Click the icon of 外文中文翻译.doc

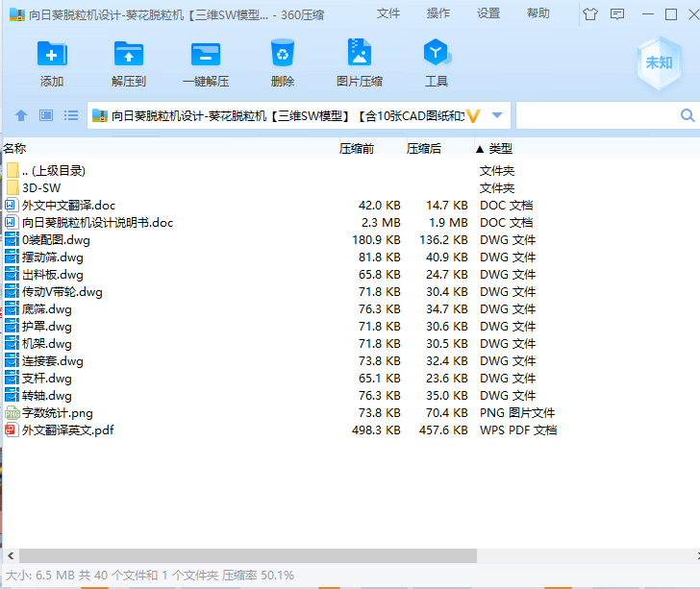coord(11,205)
